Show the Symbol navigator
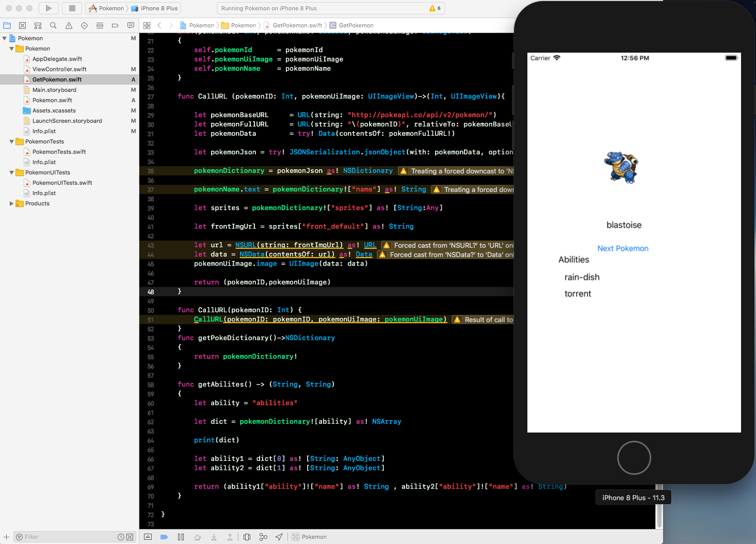 (x=38, y=25)
